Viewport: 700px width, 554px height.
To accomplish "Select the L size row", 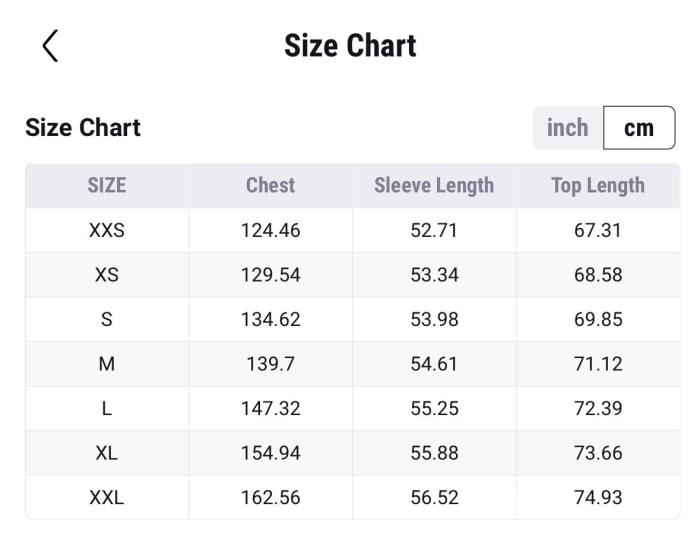I will click(x=107, y=409).
